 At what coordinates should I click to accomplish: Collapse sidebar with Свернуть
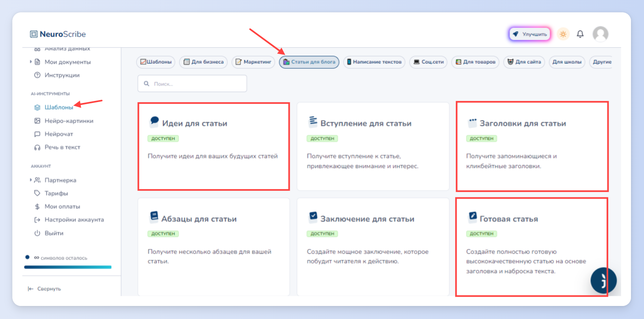tap(44, 289)
